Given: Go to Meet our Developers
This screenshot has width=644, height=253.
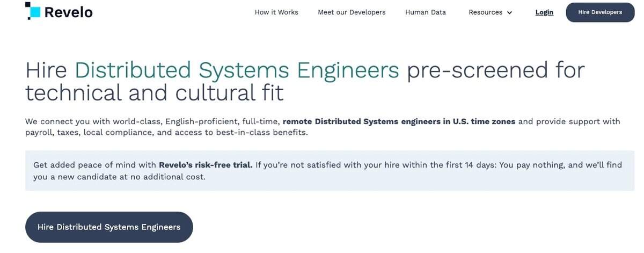Looking at the screenshot, I should click(x=352, y=12).
